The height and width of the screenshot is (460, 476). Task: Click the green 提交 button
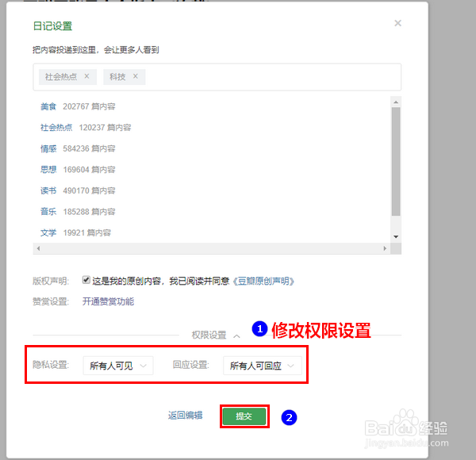point(244,416)
